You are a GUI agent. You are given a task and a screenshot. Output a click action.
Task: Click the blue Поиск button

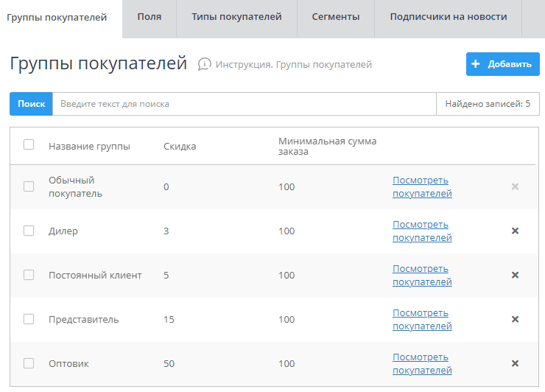tap(31, 104)
